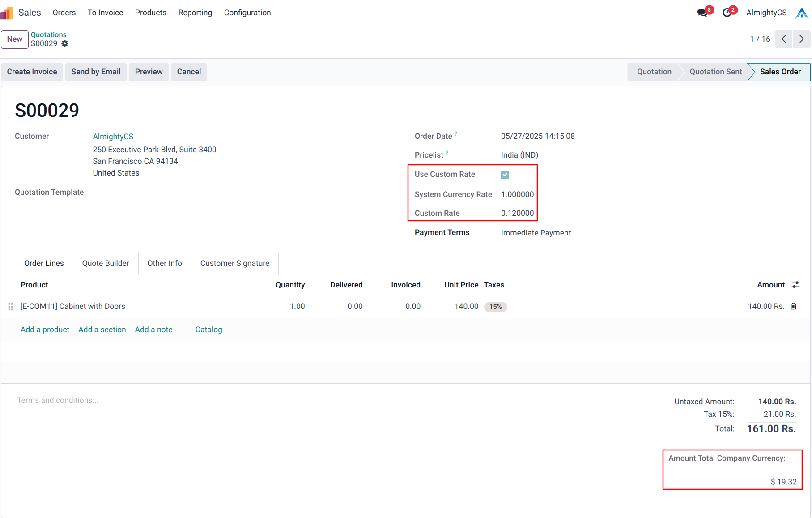
Task: Go to previous record with left arrow
Action: click(x=784, y=39)
